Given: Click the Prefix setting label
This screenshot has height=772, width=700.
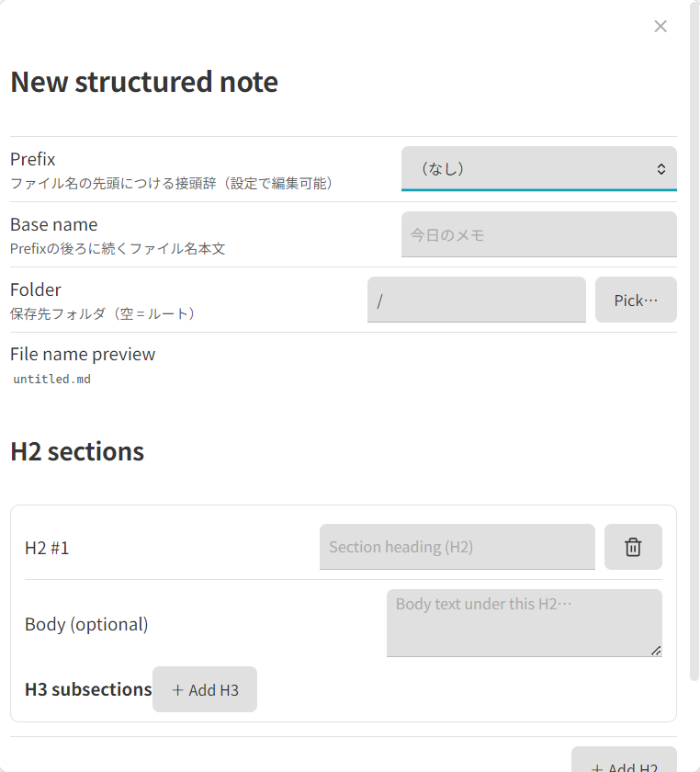Looking at the screenshot, I should [32, 159].
